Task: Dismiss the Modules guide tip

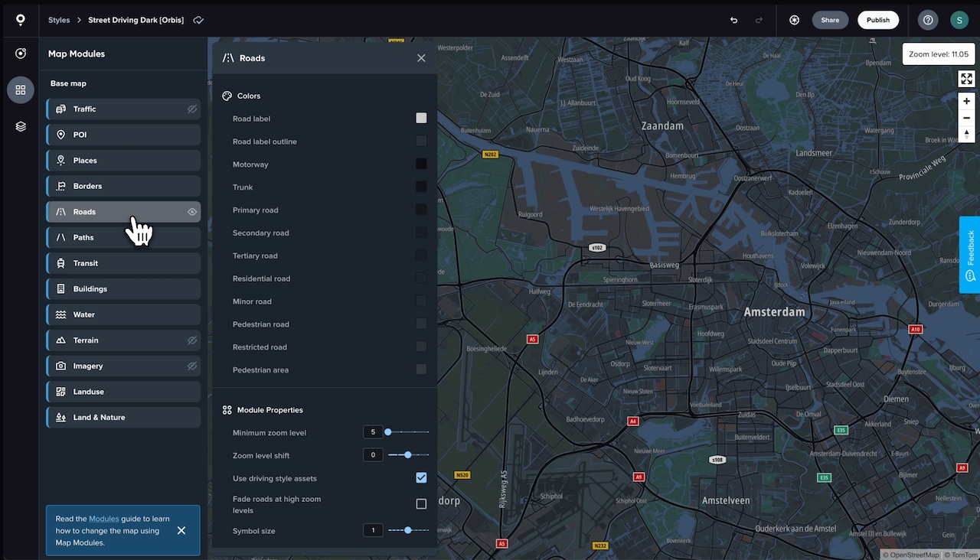Action: 181,530
